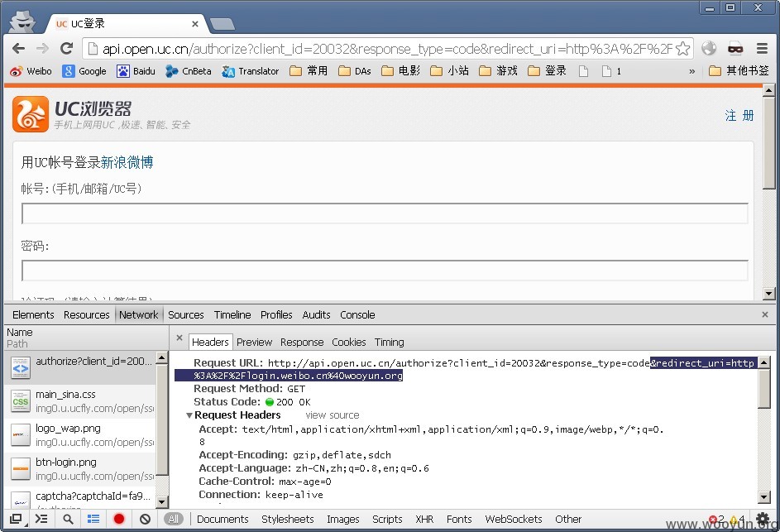This screenshot has height=532, width=780.
Task: Click the 注册 register link
Action: [739, 116]
